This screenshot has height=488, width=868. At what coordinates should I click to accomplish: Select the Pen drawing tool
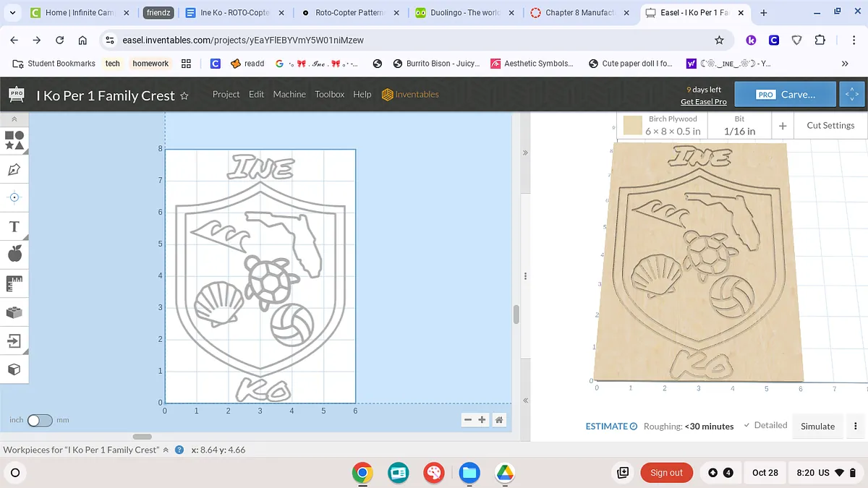[x=14, y=169]
